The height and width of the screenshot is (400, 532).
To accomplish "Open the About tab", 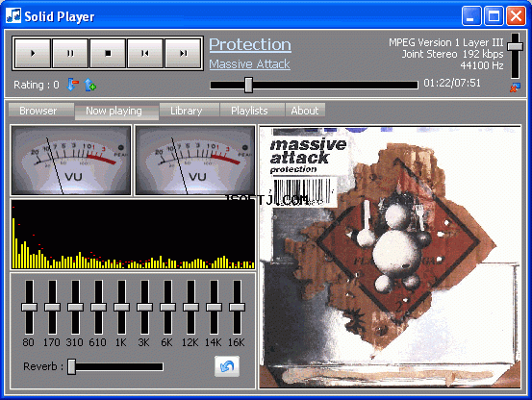I will (x=305, y=111).
